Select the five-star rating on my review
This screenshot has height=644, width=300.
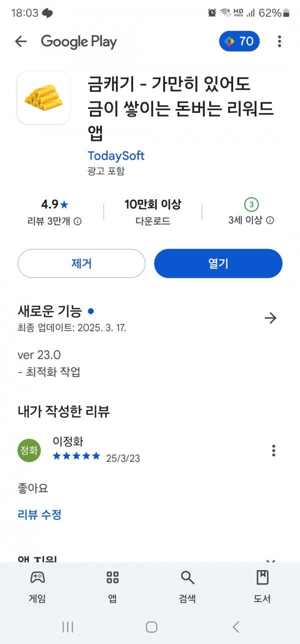pyautogui.click(x=76, y=456)
